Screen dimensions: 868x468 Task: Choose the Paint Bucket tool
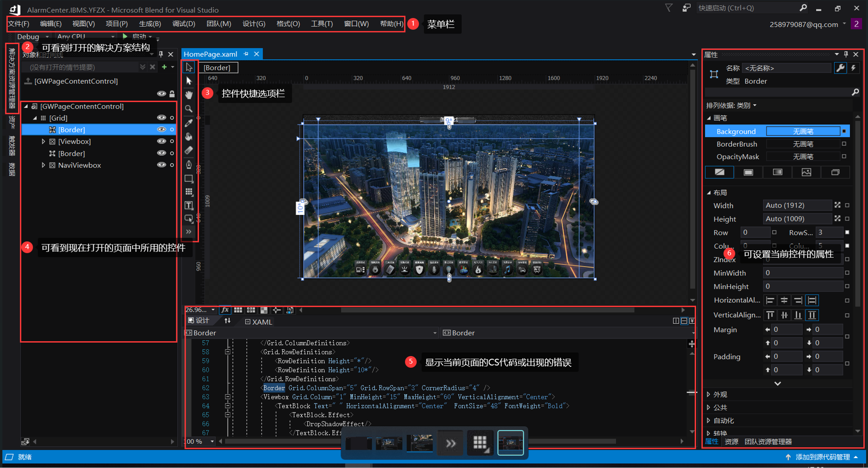[189, 137]
